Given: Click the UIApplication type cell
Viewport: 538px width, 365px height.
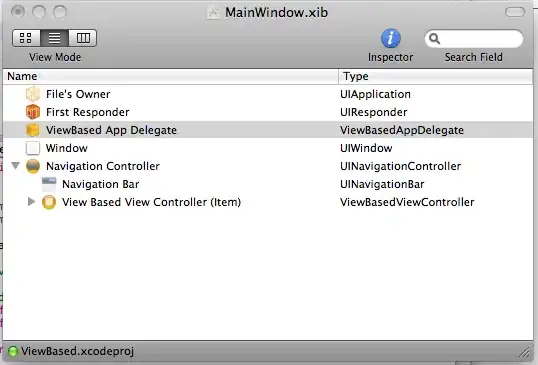Looking at the screenshot, I should [375, 94].
